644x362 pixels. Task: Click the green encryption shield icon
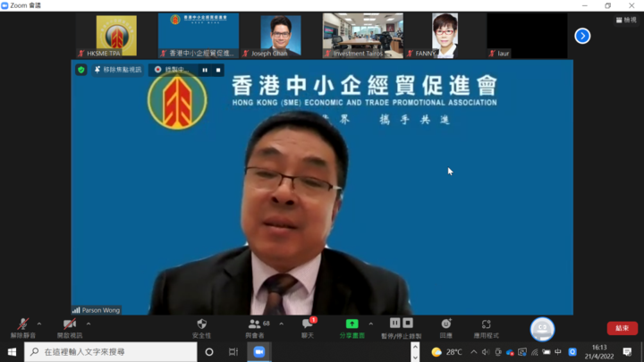pyautogui.click(x=81, y=70)
